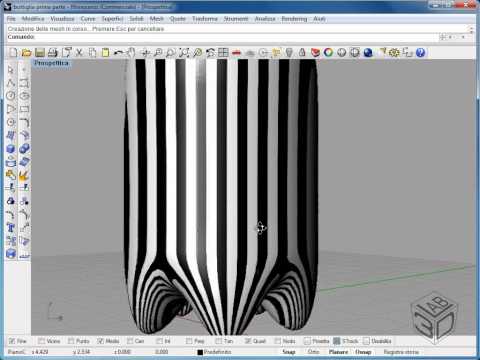
Task: Select the Rectangle tool
Action: click(x=24, y=109)
